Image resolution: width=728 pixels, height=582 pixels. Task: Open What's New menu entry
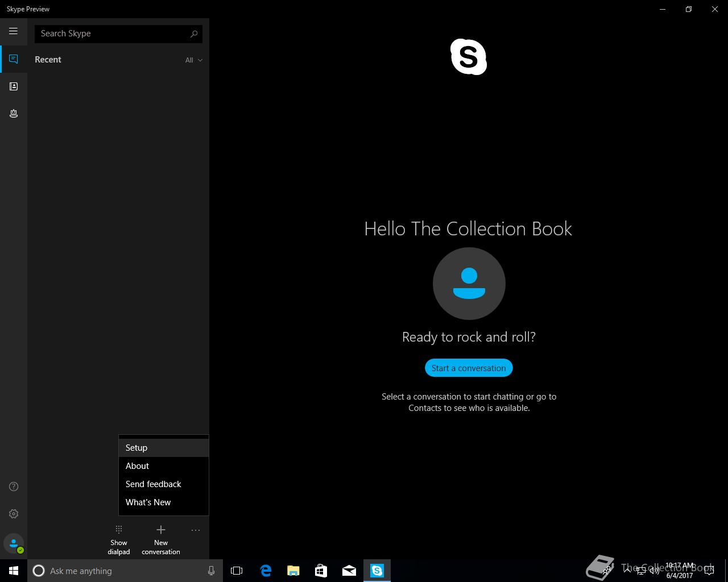164,502
